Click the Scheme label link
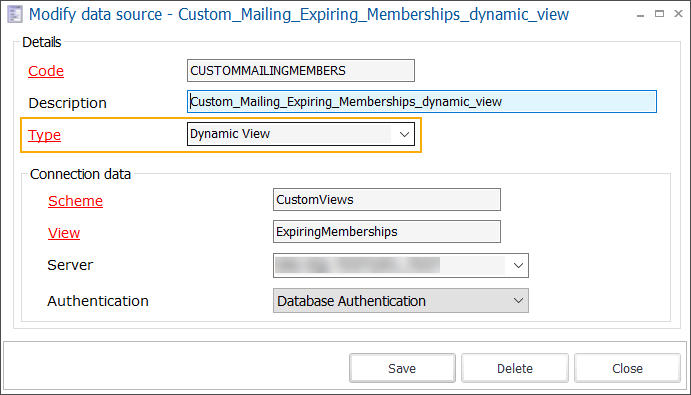This screenshot has height=395, width=691. coord(75,201)
